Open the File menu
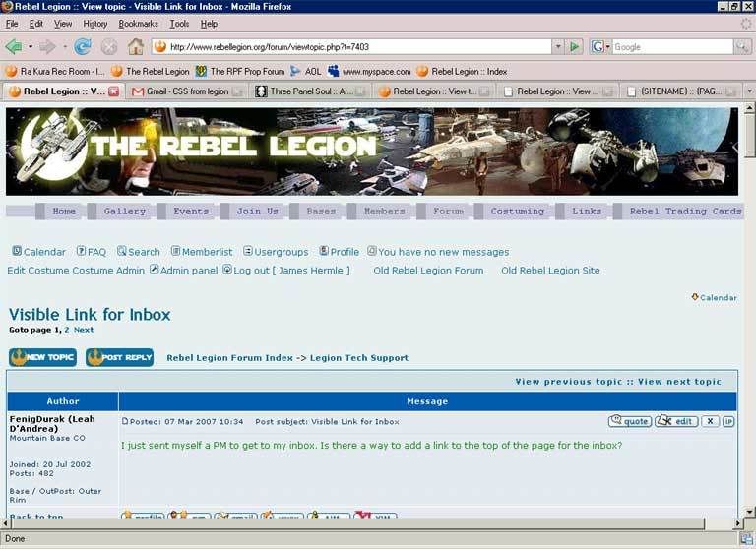The width and height of the screenshot is (756, 549). 12,24
